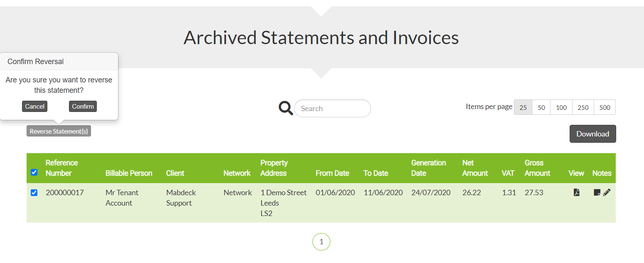Sort by Reference Number column header
644x263 pixels.
pos(61,168)
